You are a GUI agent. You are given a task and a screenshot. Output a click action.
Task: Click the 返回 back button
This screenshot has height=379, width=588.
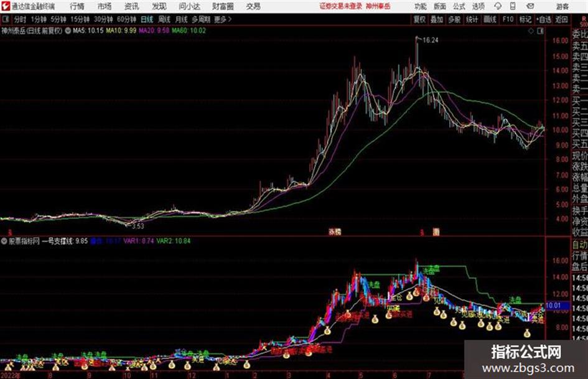(562, 19)
